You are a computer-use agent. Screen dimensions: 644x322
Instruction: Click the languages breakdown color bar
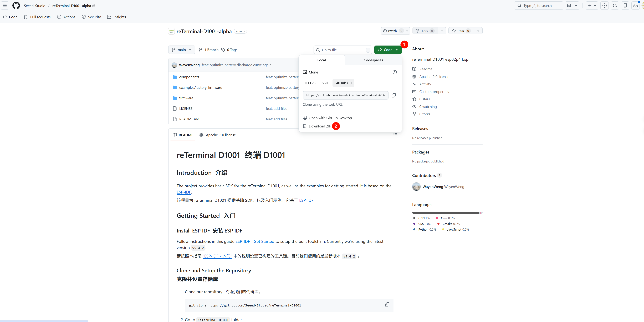tap(447, 213)
